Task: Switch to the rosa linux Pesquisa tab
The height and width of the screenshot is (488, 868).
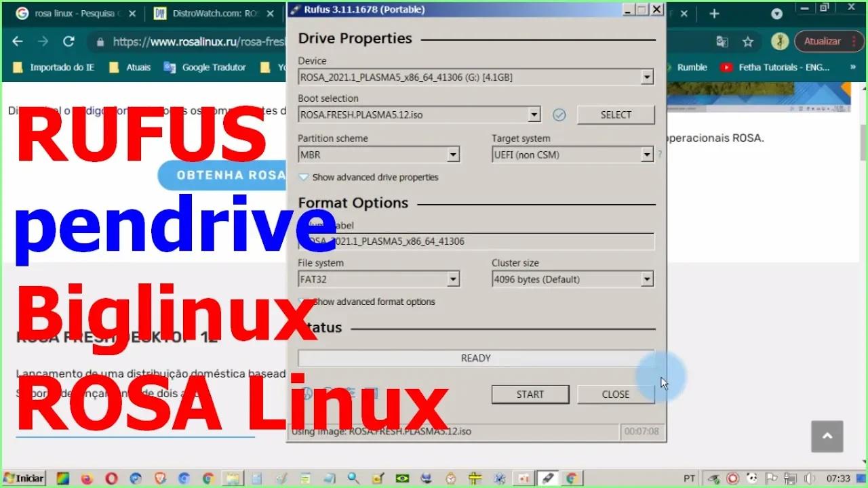Action: (75, 13)
